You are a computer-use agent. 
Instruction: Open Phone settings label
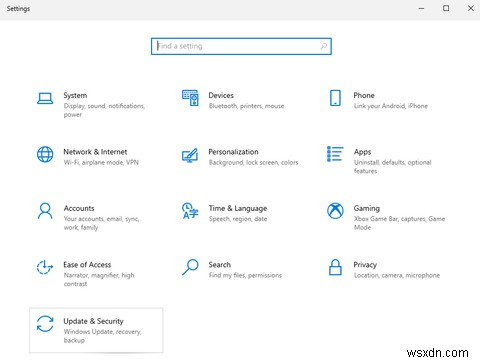click(x=364, y=95)
